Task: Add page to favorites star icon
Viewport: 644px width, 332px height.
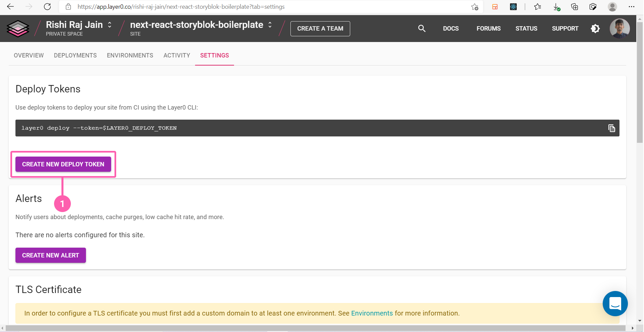Action: pyautogui.click(x=474, y=7)
